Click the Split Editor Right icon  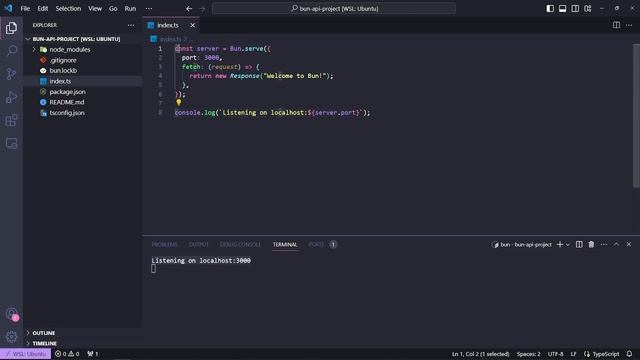pyautogui.click(x=616, y=25)
